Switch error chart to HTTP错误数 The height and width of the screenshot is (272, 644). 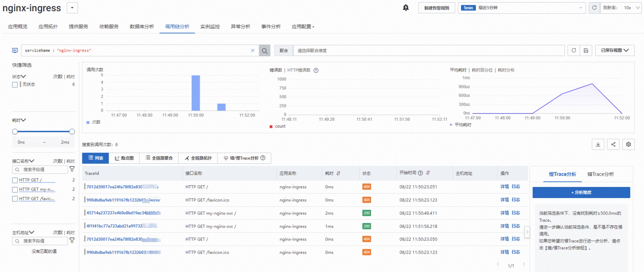299,70
